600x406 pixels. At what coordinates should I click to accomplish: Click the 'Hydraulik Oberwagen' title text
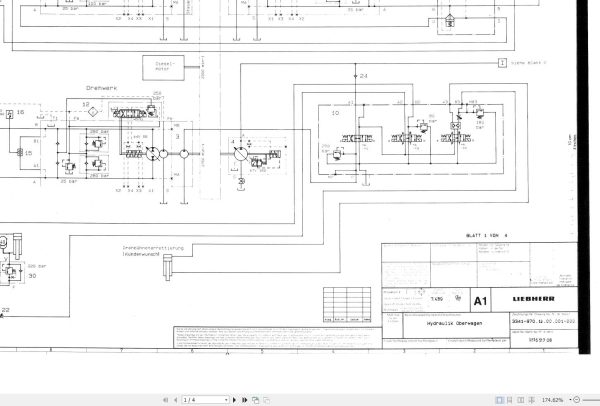coord(455,323)
